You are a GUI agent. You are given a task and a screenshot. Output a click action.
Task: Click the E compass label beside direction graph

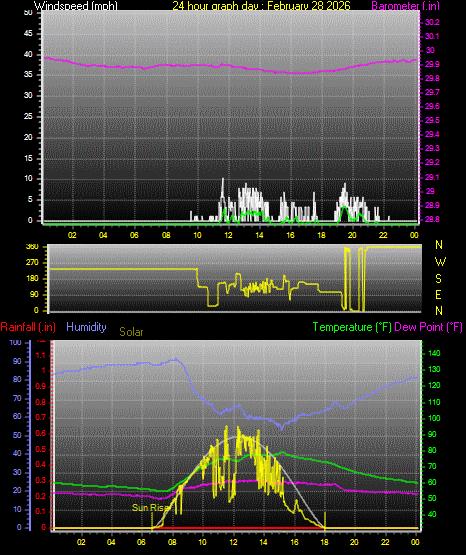point(438,294)
